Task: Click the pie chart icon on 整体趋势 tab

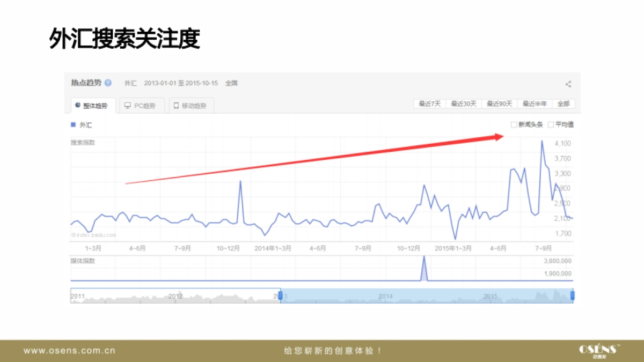Action: point(77,105)
